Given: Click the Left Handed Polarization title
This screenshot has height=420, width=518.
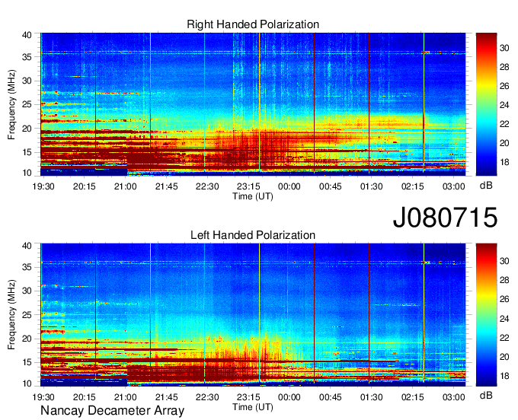Looking at the screenshot, I should pos(253,235).
